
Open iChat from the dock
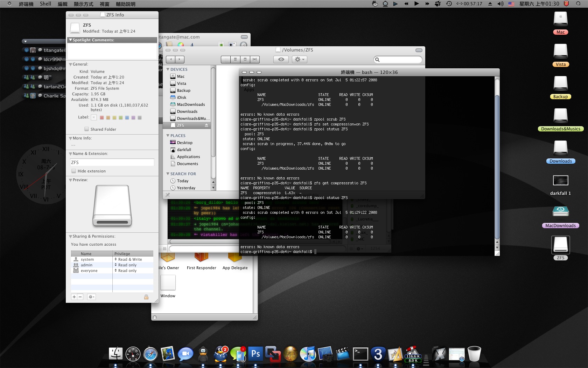(x=185, y=354)
